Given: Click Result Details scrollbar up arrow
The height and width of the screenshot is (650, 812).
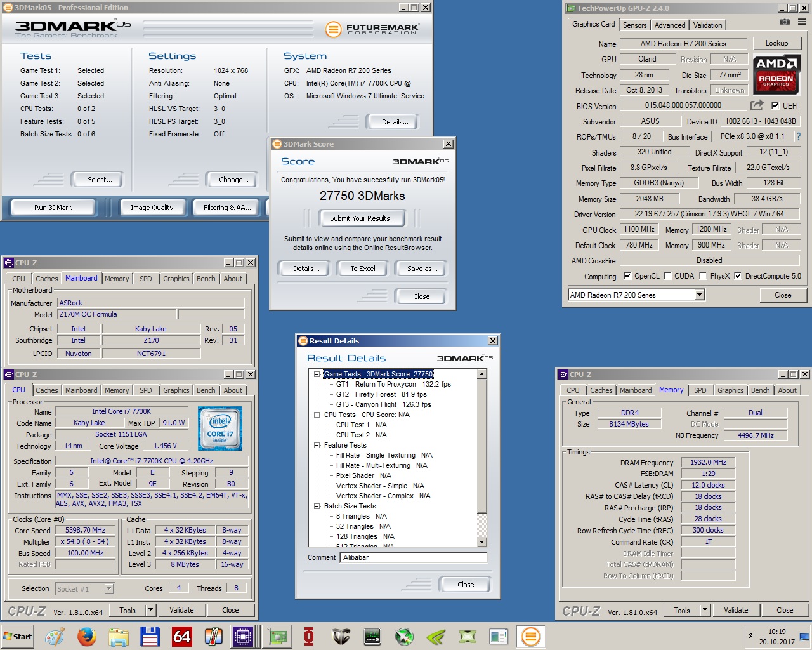Looking at the screenshot, I should 482,374.
